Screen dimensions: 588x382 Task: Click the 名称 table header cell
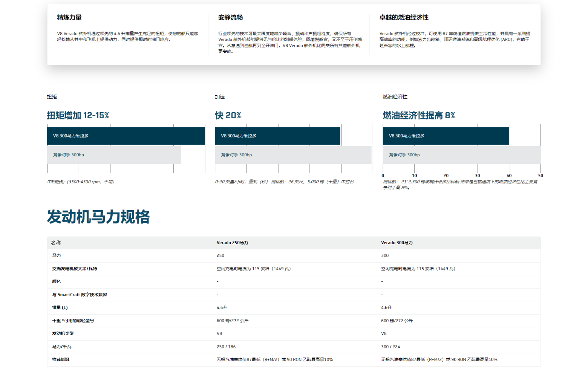click(x=56, y=243)
